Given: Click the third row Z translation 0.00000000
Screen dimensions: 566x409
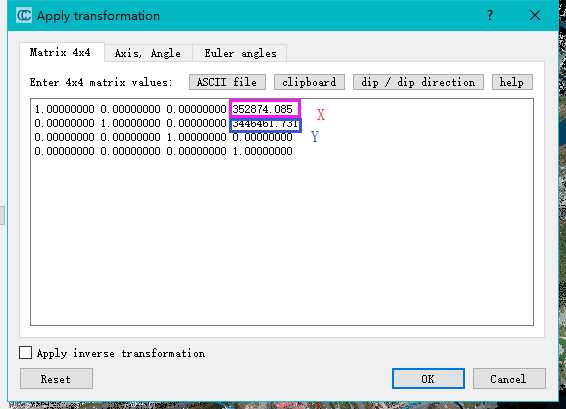Looking at the screenshot, I should (x=262, y=138).
